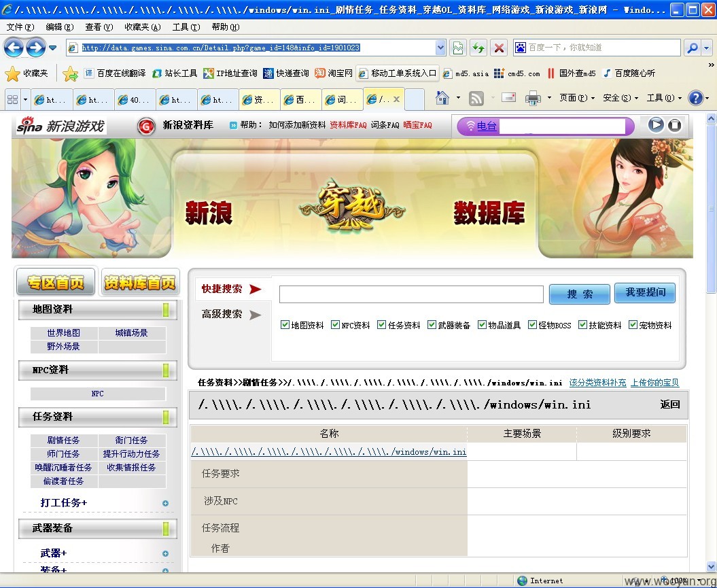Viewport: 717px width, 588px height.
Task: Refresh the page with the green arrows icon
Action: coord(478,48)
